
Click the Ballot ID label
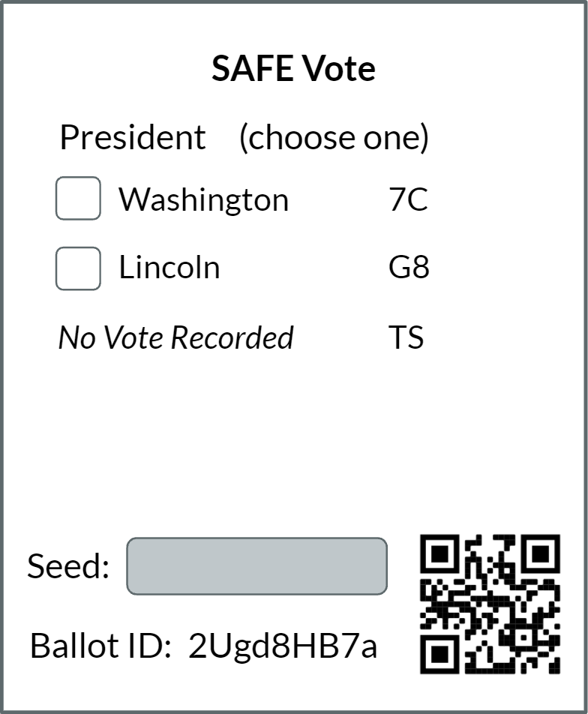pyautogui.click(x=100, y=646)
